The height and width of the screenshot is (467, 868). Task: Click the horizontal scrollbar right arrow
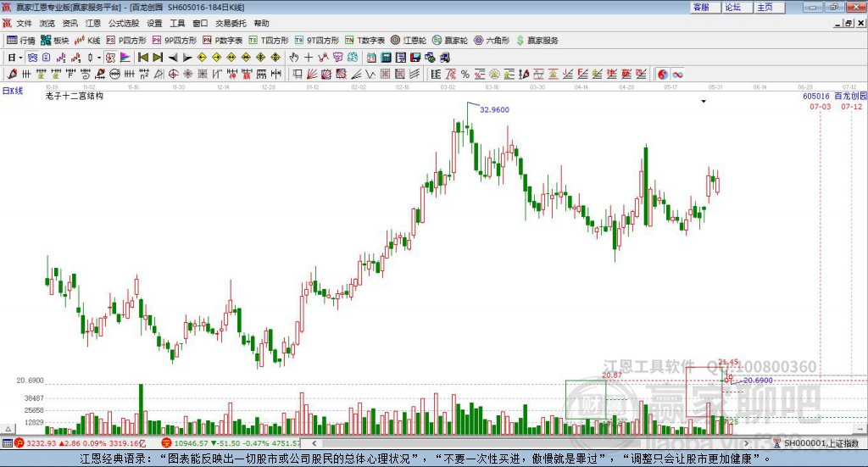point(746,443)
